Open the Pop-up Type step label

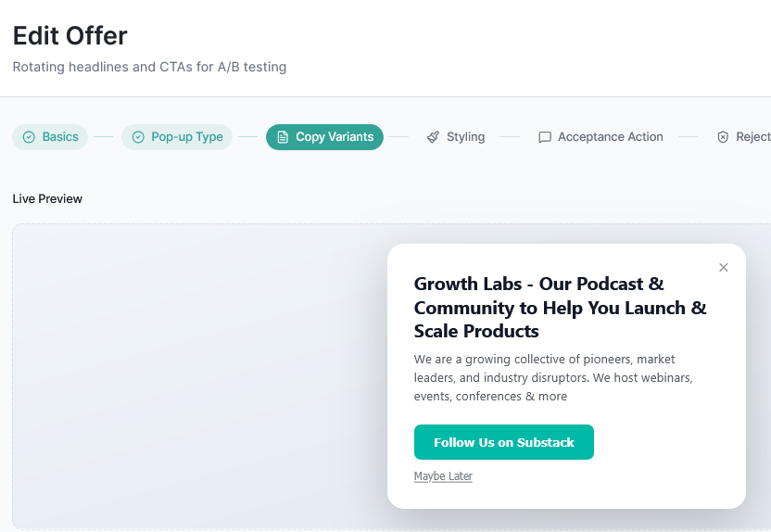coord(187,137)
